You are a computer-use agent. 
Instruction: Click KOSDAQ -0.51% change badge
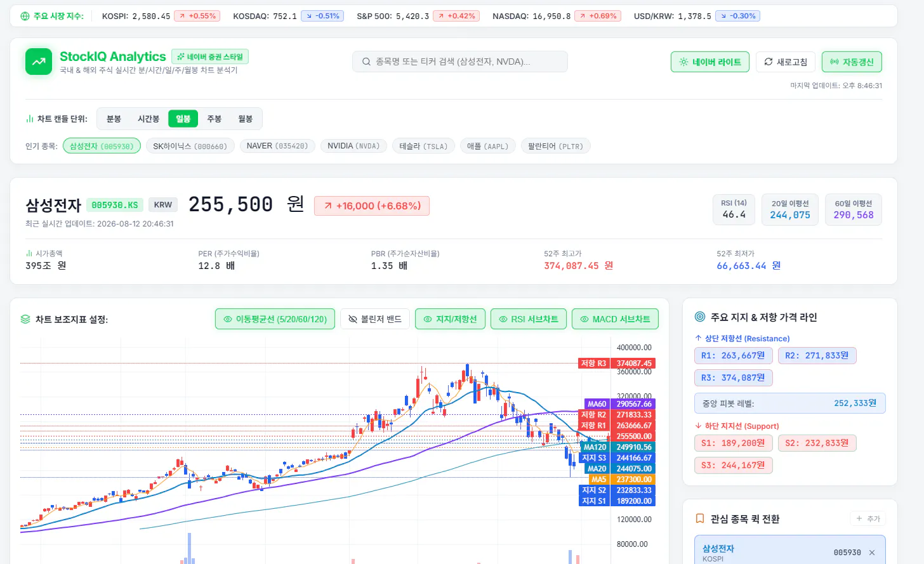click(322, 16)
